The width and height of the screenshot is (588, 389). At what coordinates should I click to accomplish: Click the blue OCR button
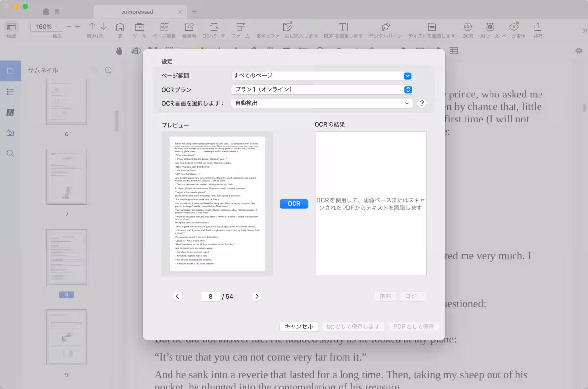[294, 203]
